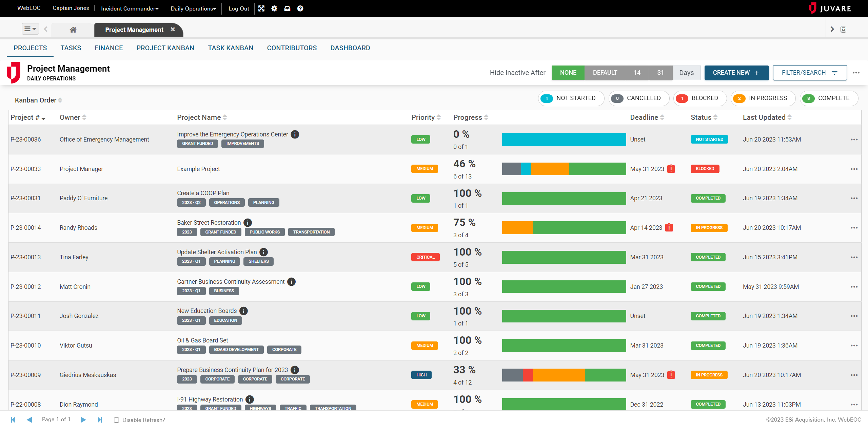
Task: Go to the first page arrow
Action: (x=13, y=420)
